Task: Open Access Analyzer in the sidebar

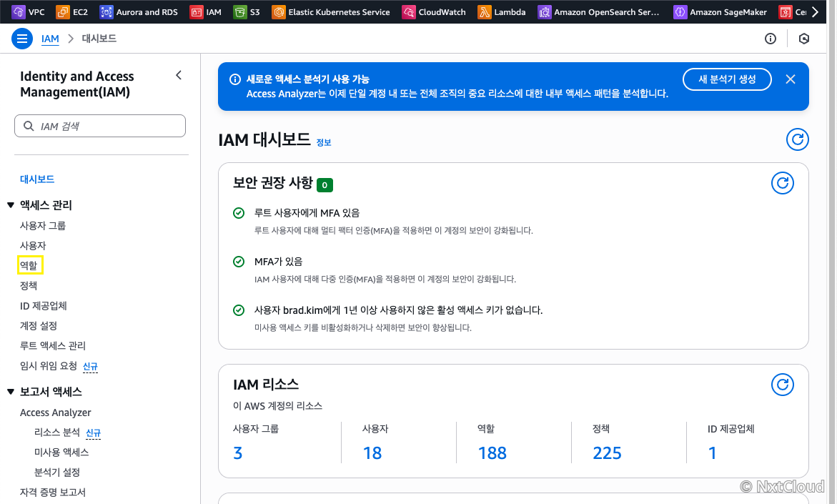Action: tap(56, 412)
